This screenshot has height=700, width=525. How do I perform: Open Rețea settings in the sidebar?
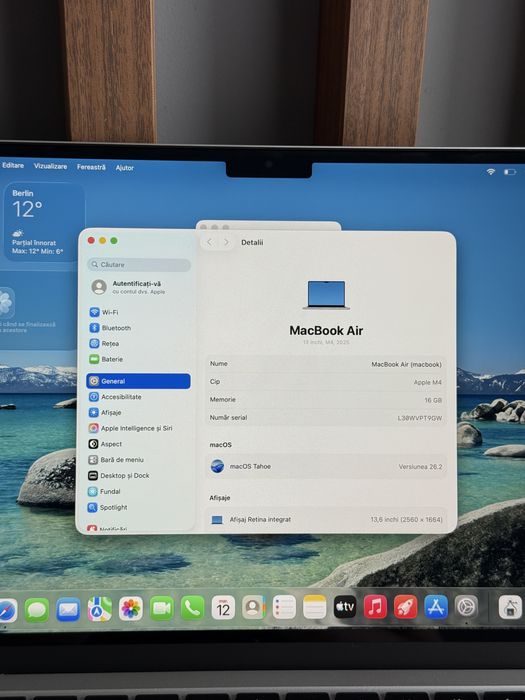138,343
